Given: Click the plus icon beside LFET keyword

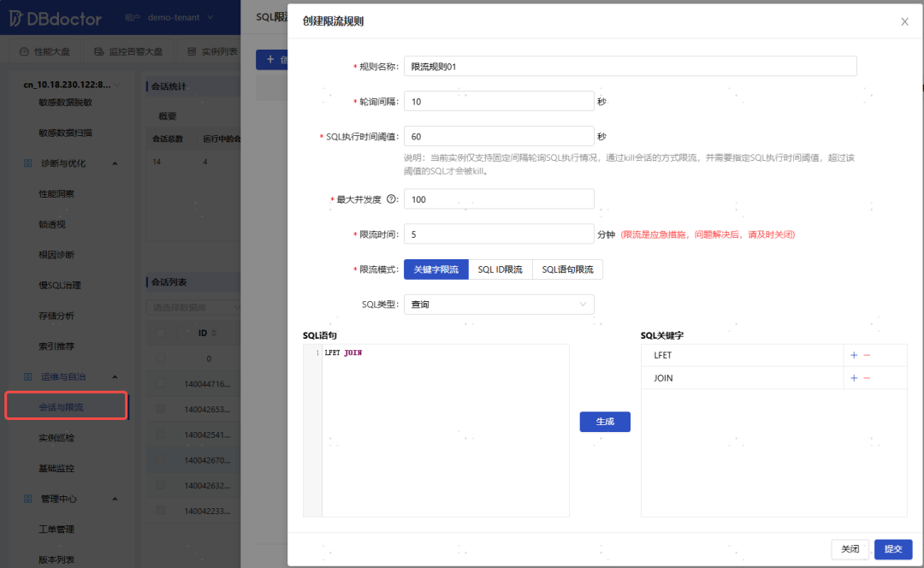Looking at the screenshot, I should (x=854, y=355).
